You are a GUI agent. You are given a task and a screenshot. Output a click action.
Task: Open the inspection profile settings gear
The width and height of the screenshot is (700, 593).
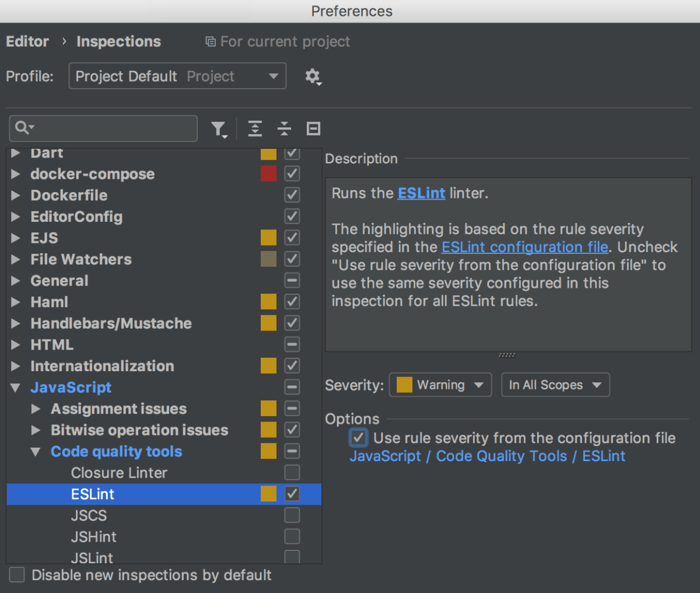313,76
